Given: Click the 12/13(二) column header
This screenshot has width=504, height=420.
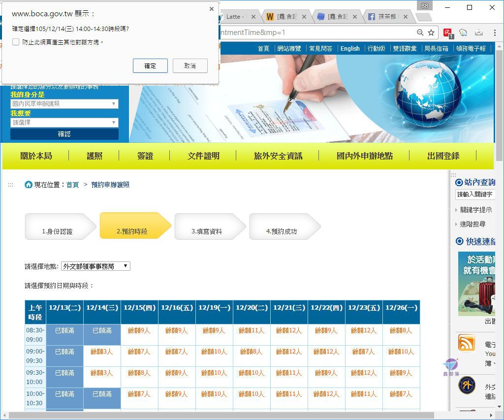Looking at the screenshot, I should click(x=64, y=312).
